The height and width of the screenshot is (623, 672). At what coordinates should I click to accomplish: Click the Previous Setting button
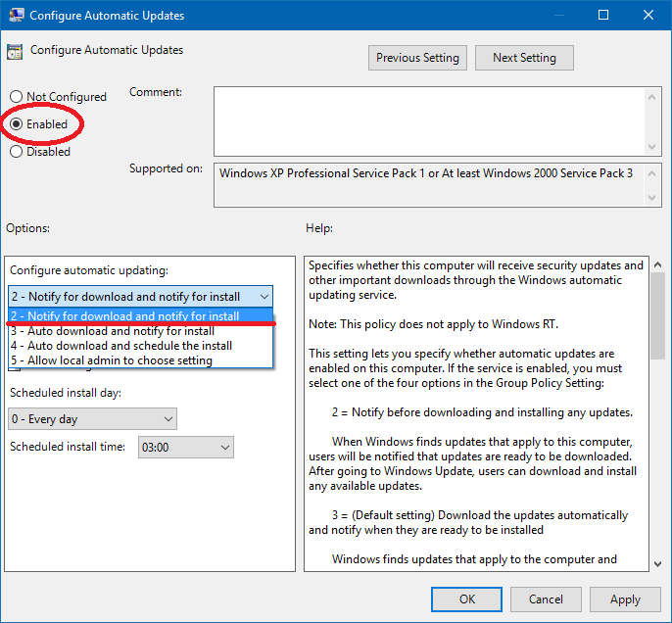417,58
